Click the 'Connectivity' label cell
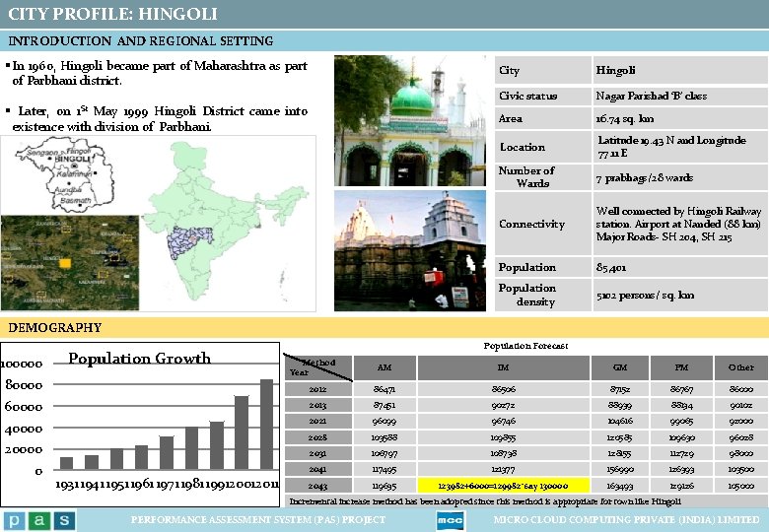Viewport: 769px width, 532px height. click(543, 224)
